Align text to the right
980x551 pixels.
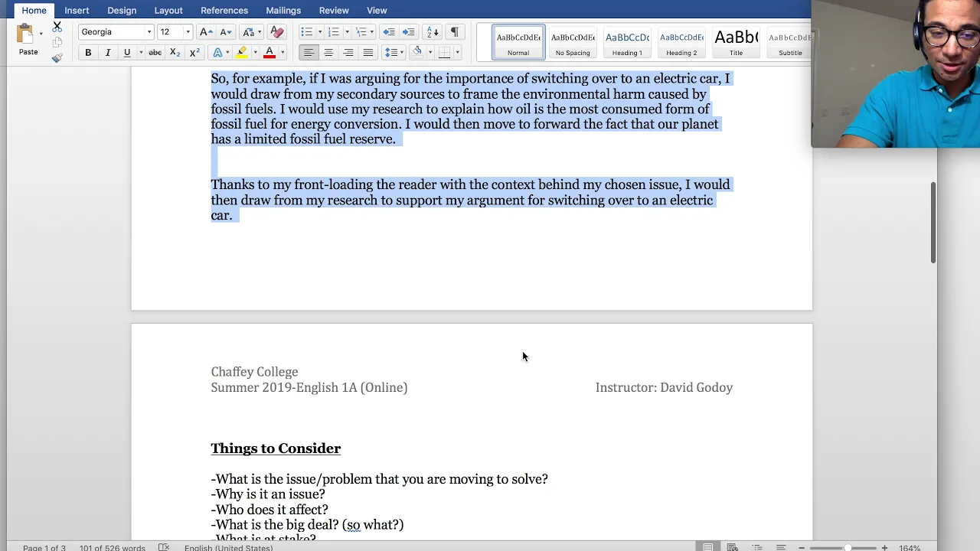click(348, 53)
